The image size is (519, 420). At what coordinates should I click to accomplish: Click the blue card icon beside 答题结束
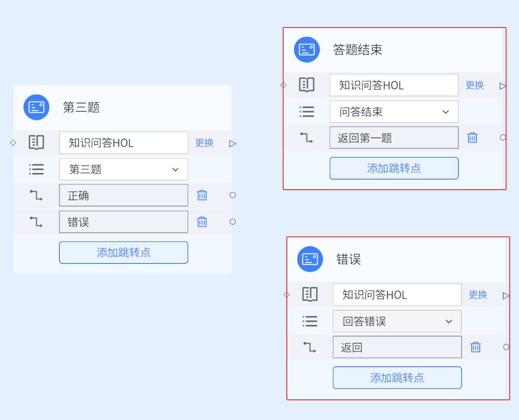[307, 50]
